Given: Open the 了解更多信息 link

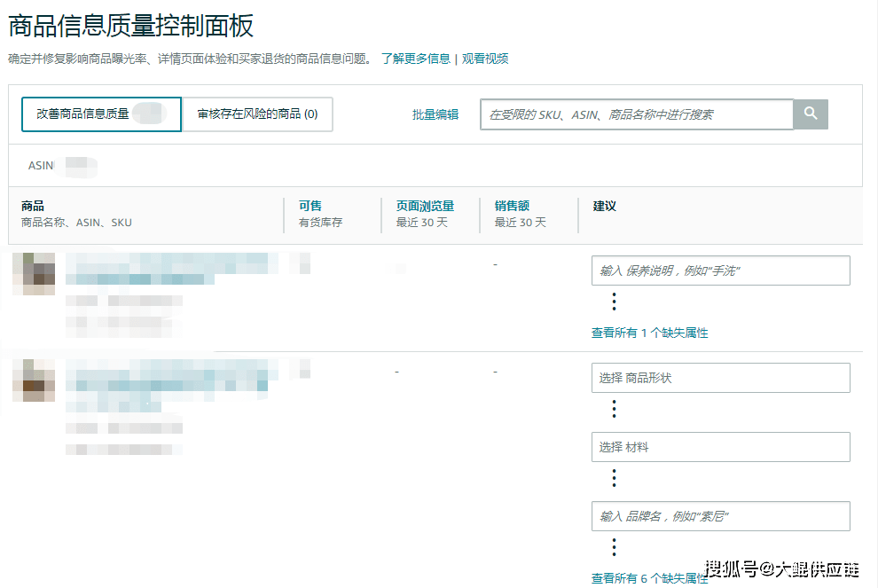Looking at the screenshot, I should pyautogui.click(x=416, y=59).
